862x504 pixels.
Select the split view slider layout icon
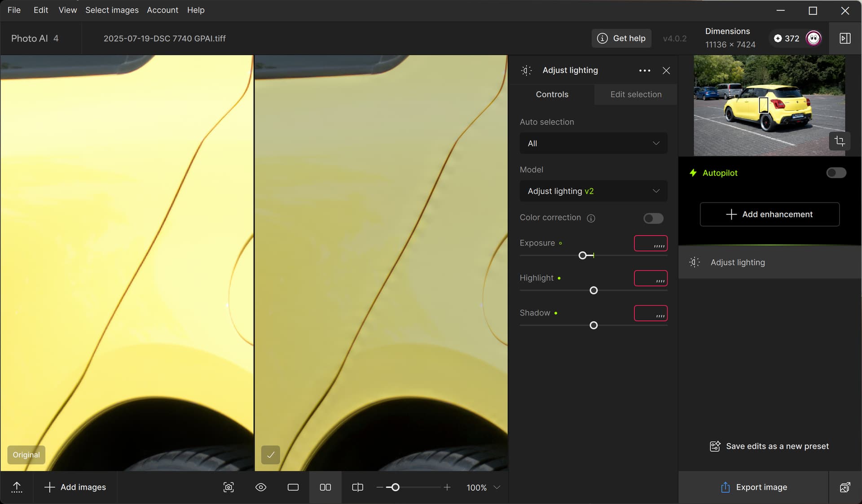[x=358, y=487]
